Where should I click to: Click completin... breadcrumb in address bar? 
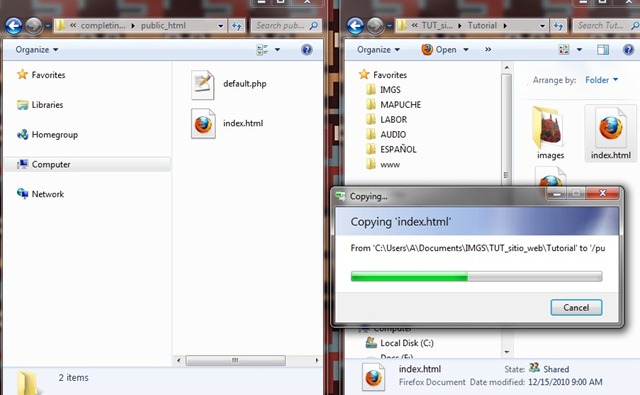[x=103, y=26]
